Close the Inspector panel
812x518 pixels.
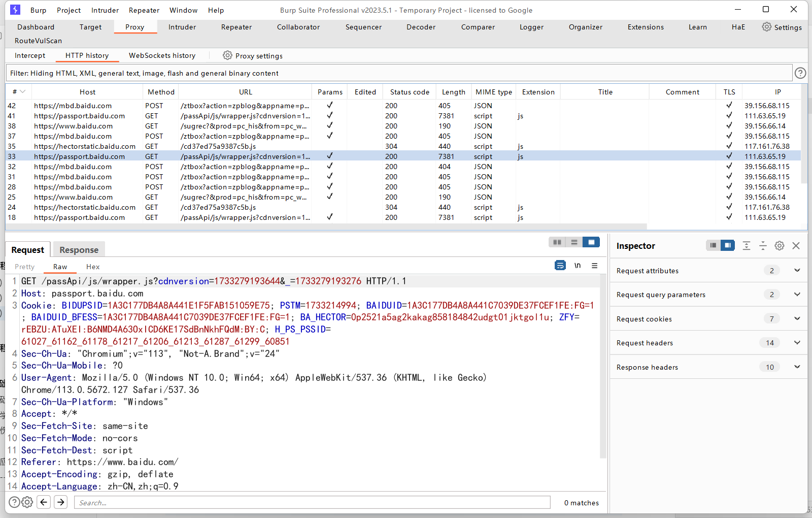point(796,246)
